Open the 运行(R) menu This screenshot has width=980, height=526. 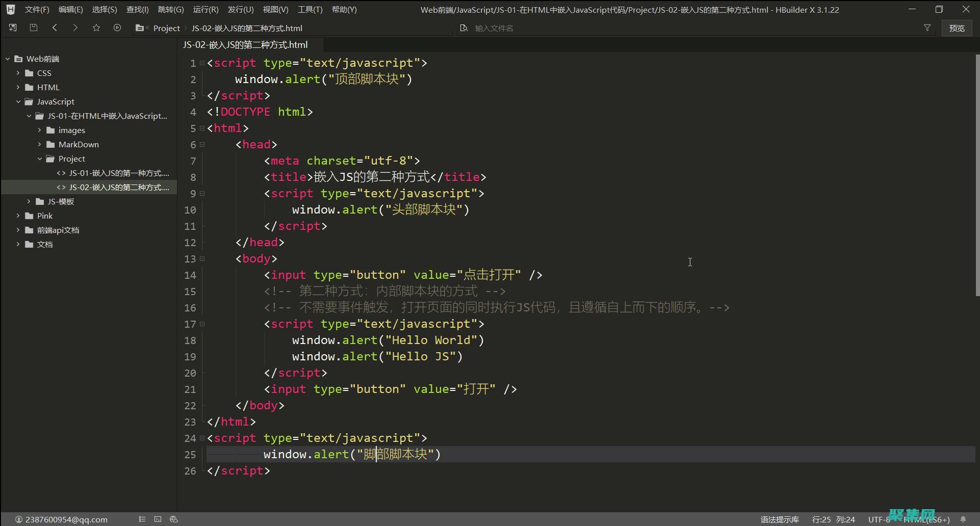coord(205,10)
